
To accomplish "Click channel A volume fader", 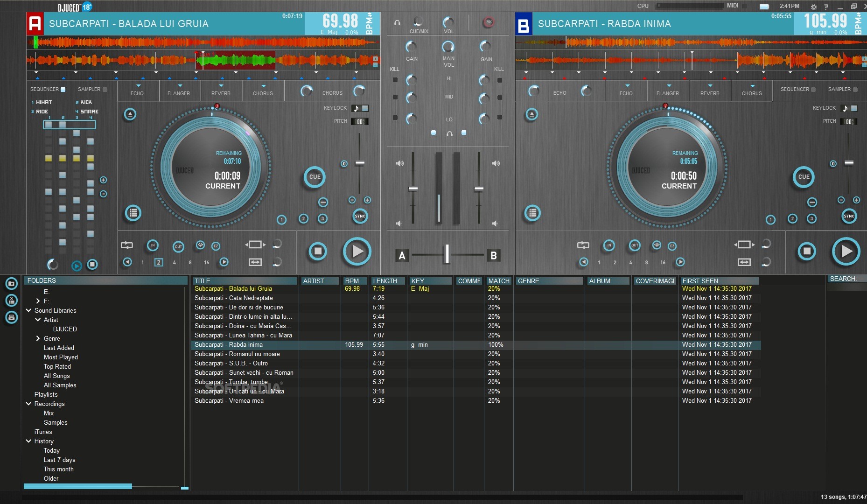I will (413, 189).
